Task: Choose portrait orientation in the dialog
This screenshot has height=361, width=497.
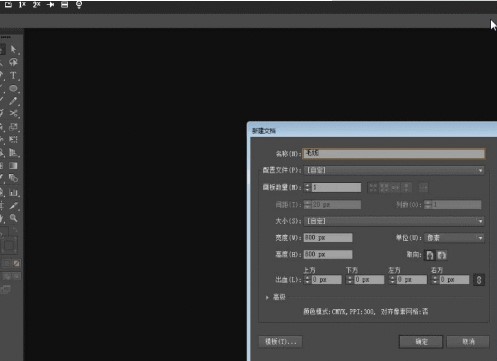Action: click(430, 255)
